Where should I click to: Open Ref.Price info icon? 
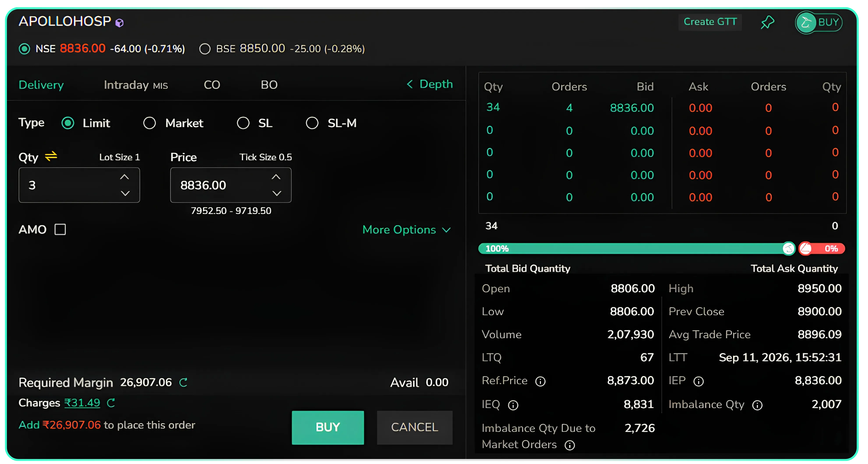540,381
